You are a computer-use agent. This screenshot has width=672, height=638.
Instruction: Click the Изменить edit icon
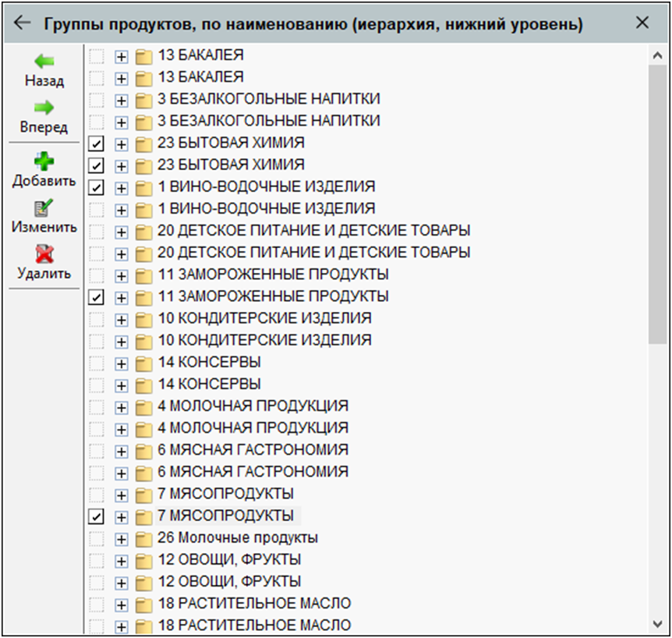44,208
